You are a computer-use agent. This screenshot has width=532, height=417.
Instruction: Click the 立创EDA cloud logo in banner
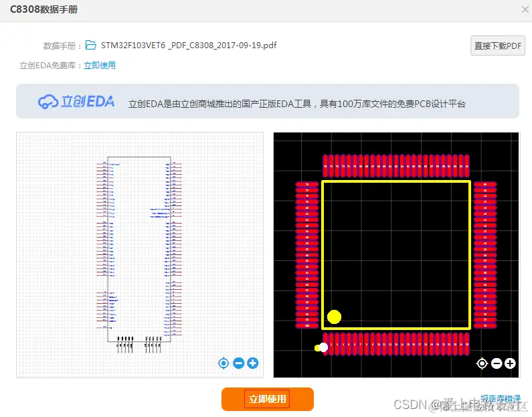pyautogui.click(x=76, y=102)
